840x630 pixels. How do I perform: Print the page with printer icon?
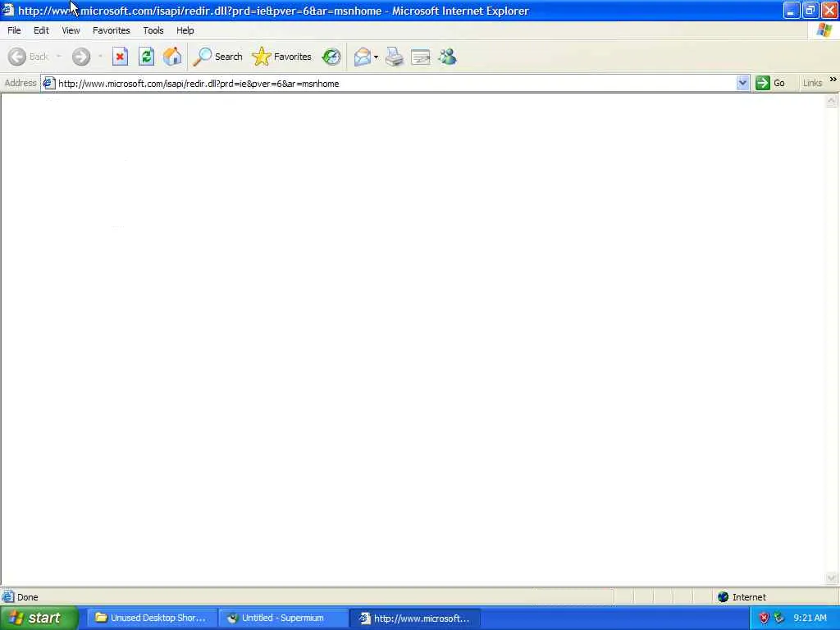coord(395,57)
